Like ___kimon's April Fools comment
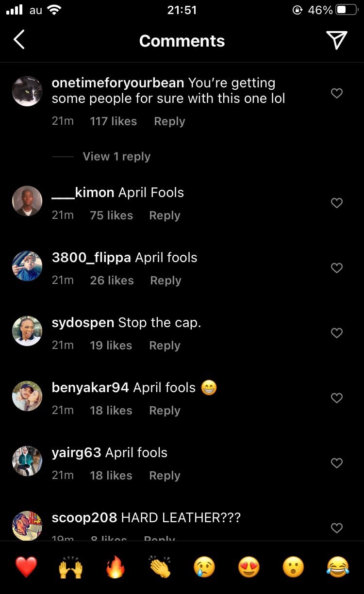Screen dimensions: 364x594 337,203
